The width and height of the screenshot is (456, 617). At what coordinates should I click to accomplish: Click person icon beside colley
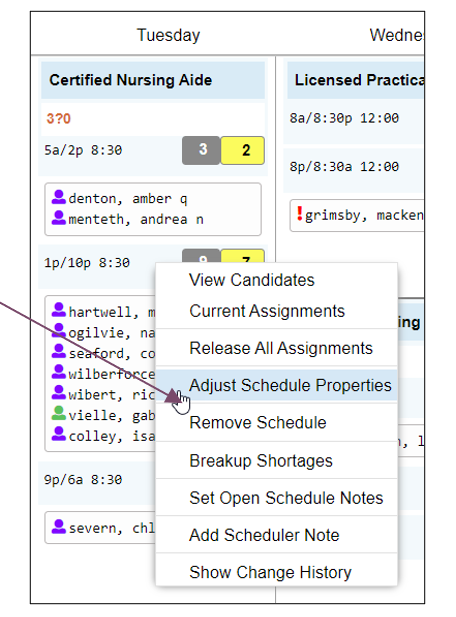coord(59,434)
